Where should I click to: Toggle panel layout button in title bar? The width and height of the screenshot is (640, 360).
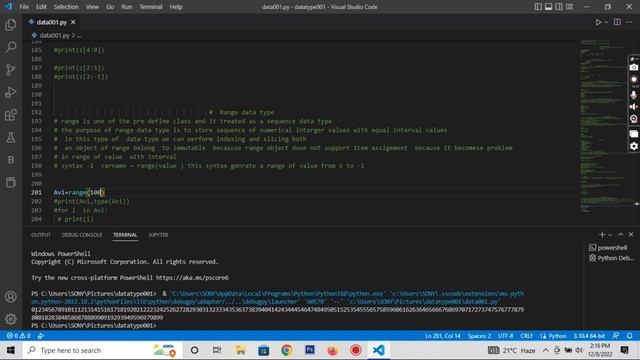coord(549,7)
